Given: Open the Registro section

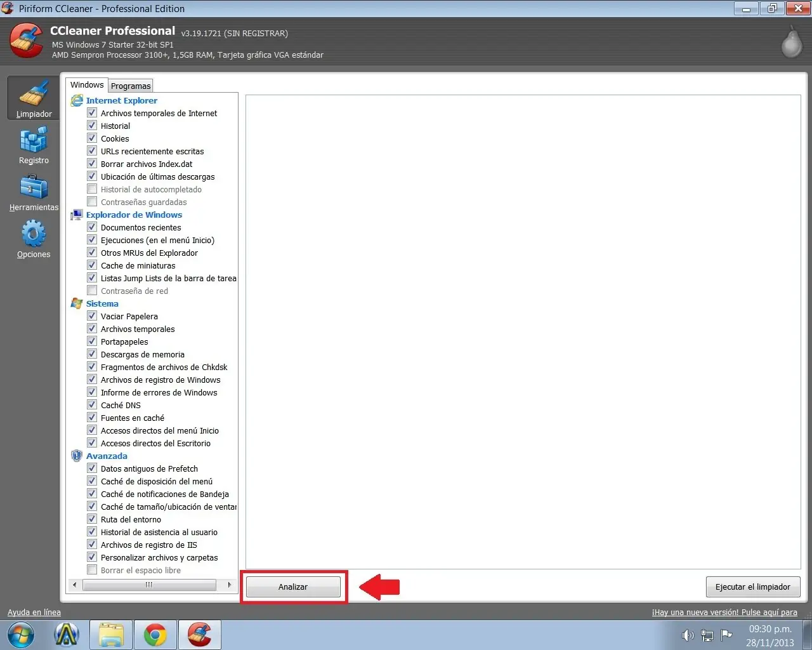Looking at the screenshot, I should (33, 145).
